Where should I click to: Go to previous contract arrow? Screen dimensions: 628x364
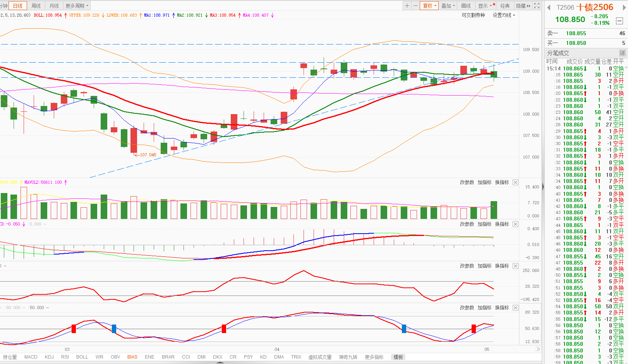(x=549, y=7)
